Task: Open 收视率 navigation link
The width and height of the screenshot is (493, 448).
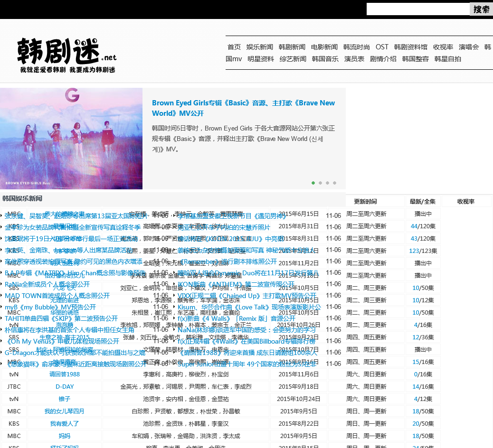Action: click(x=443, y=47)
